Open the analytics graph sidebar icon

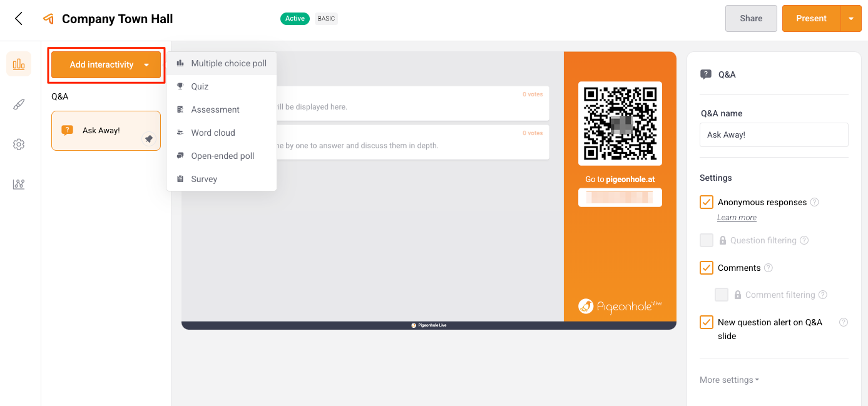point(19,185)
